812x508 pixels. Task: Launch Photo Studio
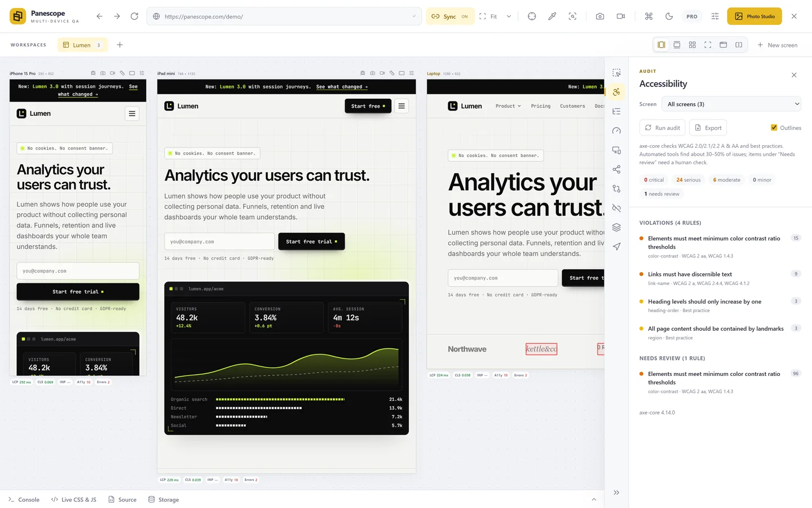coord(754,16)
